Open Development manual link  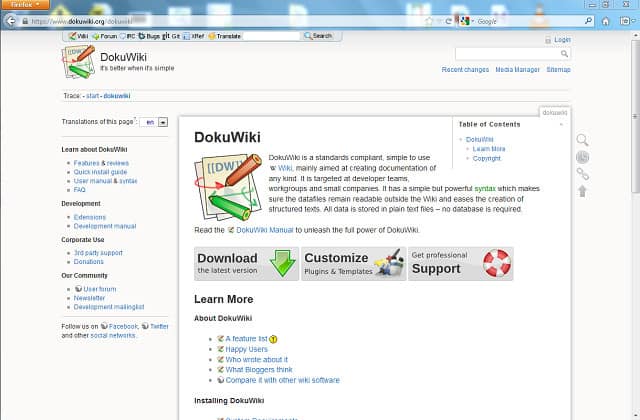point(105,226)
